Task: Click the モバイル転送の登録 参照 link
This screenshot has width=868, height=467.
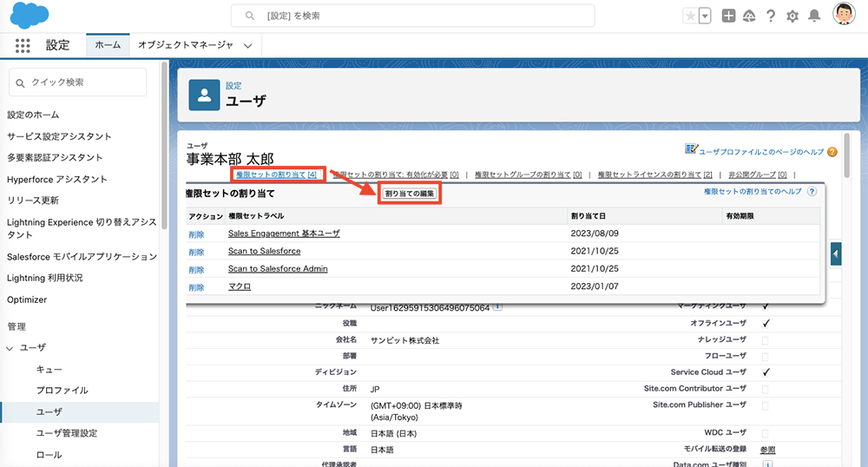Action: tap(768, 450)
